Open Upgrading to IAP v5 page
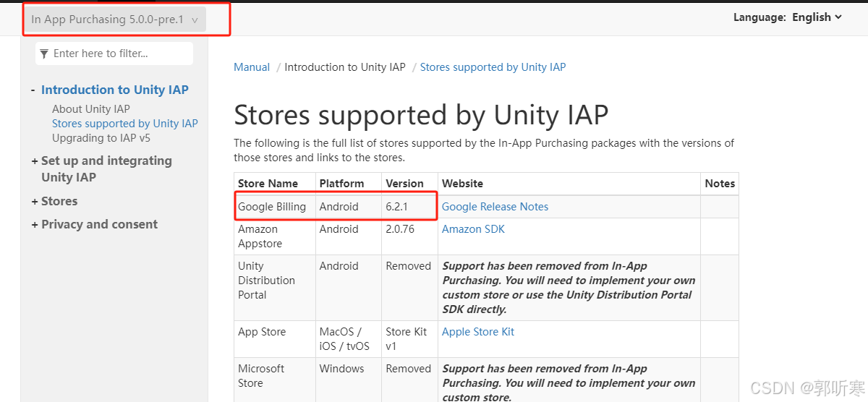868x402 pixels. click(101, 138)
